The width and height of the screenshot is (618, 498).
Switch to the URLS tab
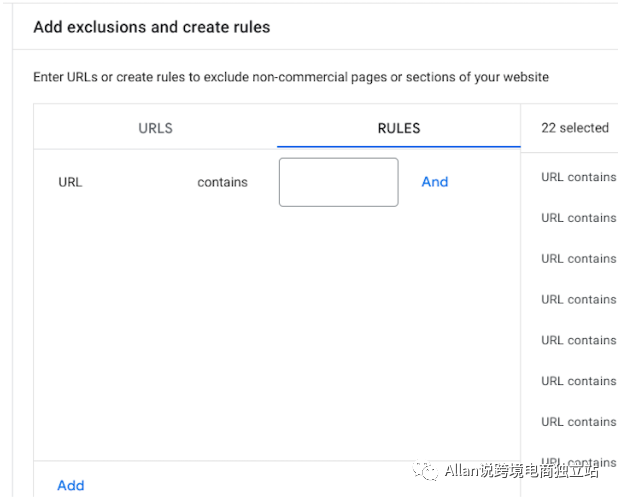coord(155,128)
